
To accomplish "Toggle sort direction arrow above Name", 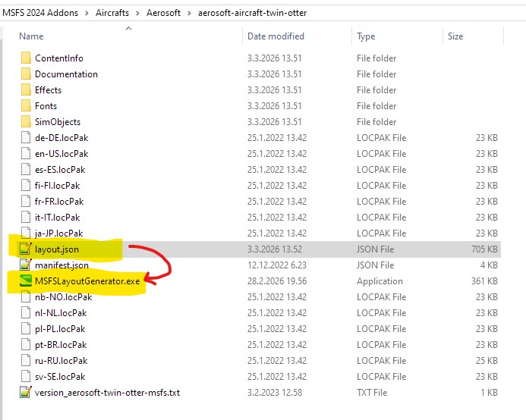I will pyautogui.click(x=128, y=28).
